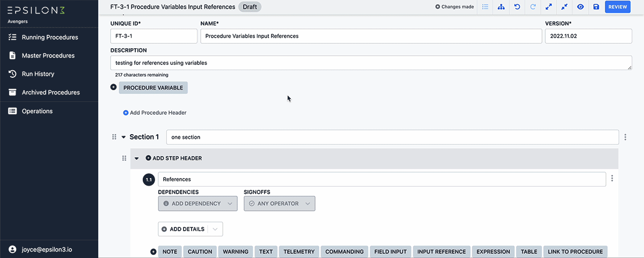Edit the Unique ID field FT-3-1
Viewport: 644px width, 258px height.
(154, 36)
